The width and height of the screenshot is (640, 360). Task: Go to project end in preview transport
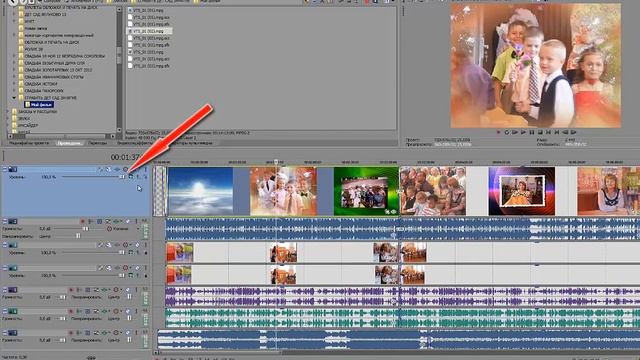557,132
